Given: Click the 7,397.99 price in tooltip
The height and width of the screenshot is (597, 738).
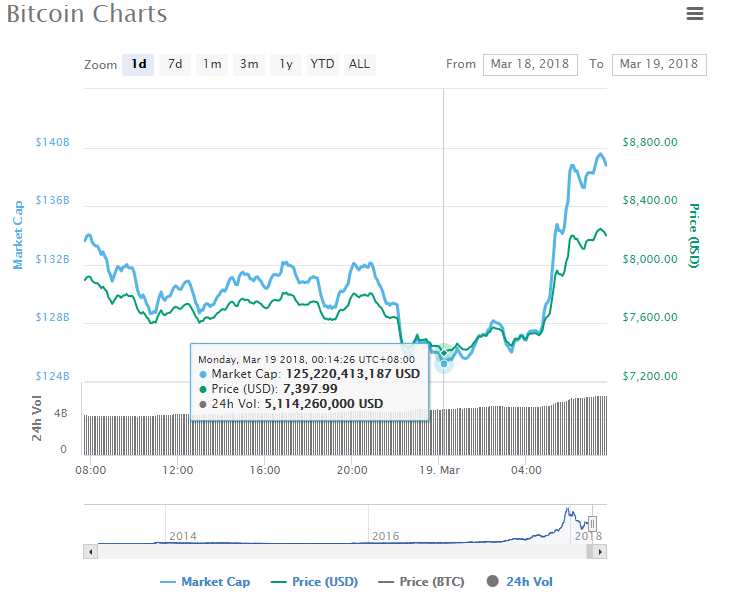Looking at the screenshot, I should [310, 389].
